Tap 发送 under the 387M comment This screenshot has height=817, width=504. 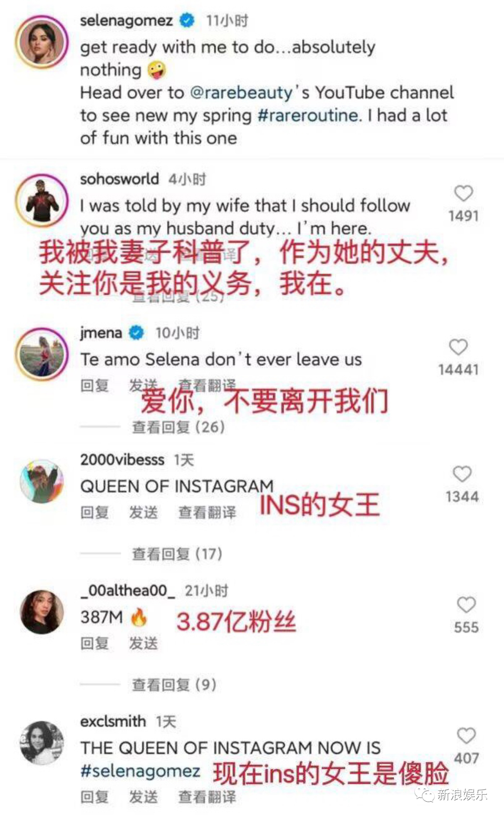pos(143,643)
